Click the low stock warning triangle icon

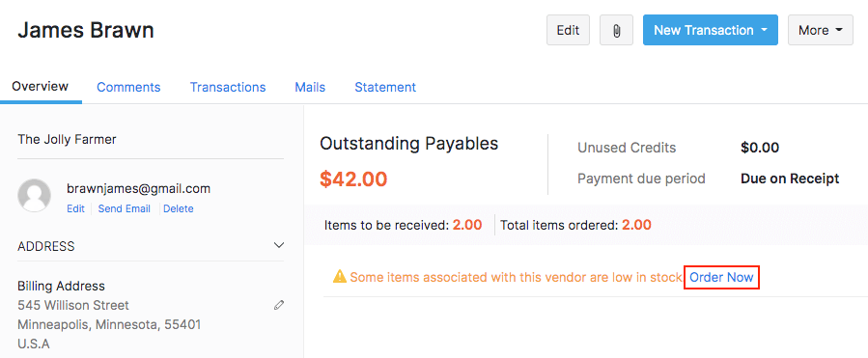point(339,276)
